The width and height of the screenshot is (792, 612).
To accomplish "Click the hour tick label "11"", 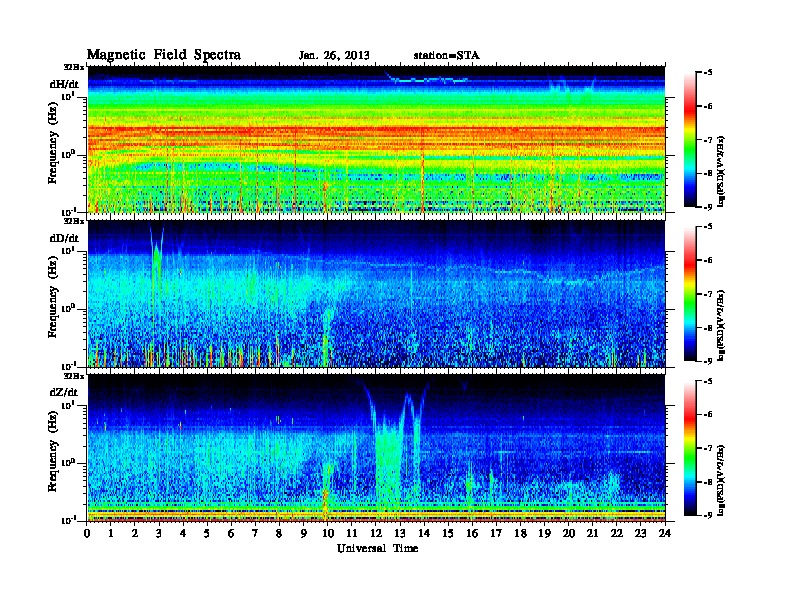I will click(x=352, y=534).
